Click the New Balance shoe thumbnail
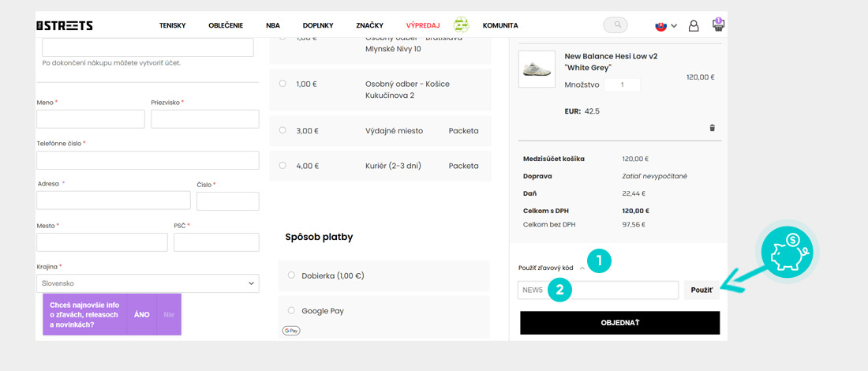This screenshot has height=371, width=868. tap(537, 69)
